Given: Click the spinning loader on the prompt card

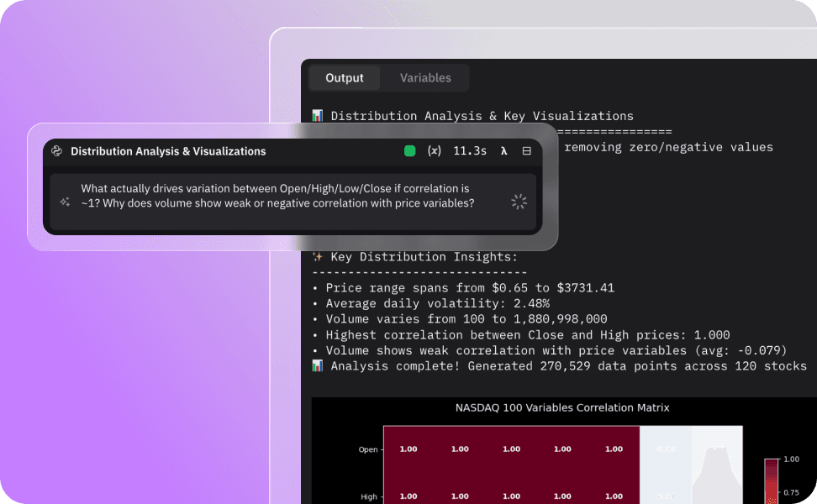Looking at the screenshot, I should click(x=519, y=202).
